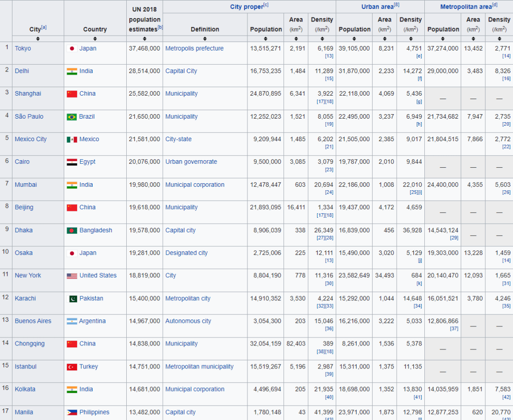Sort by the Definition column arrows

click(205, 38)
